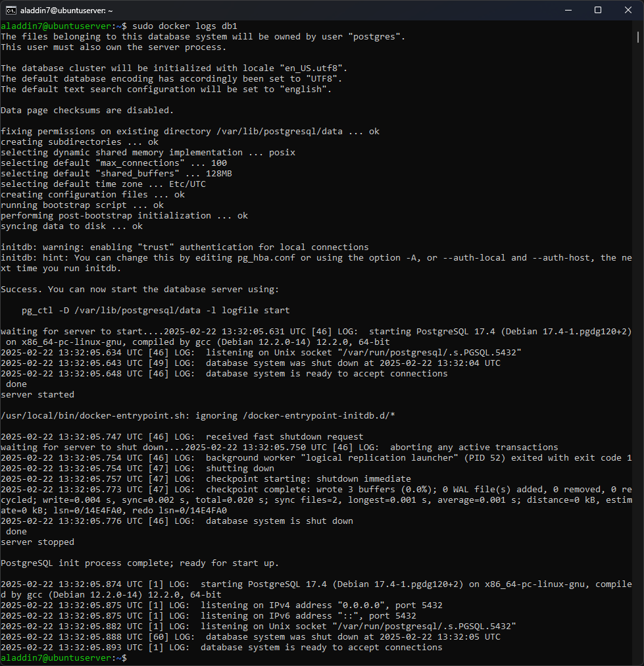Viewport: 644px width, 666px height.
Task: Click 'performing post-bootstrap initialization ... ok' line
Action: click(124, 216)
